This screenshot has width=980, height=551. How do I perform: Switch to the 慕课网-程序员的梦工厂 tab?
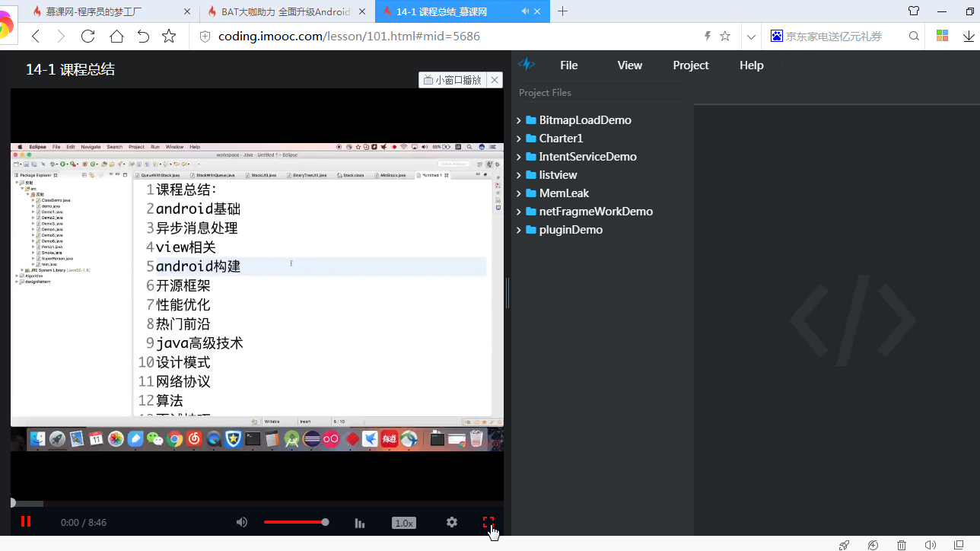(107, 12)
